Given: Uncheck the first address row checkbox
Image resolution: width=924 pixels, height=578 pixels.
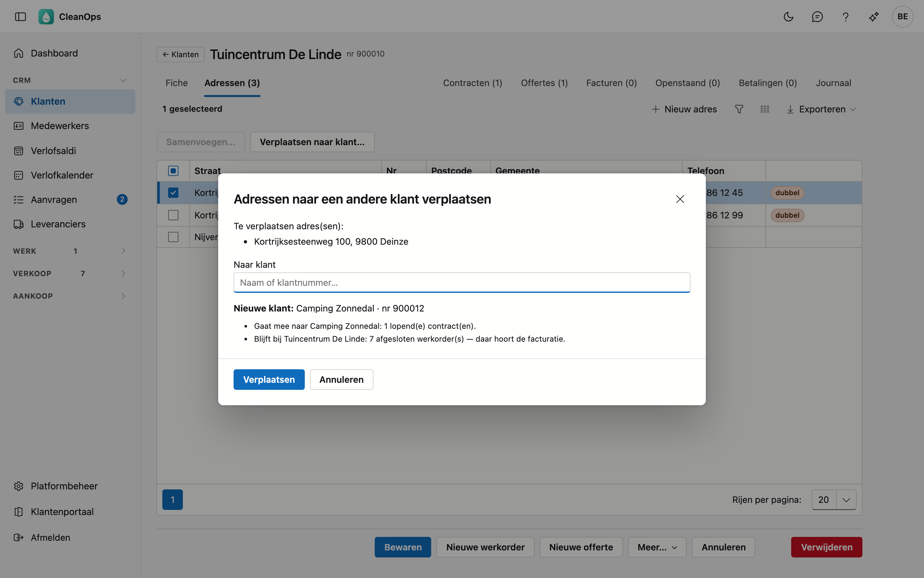Looking at the screenshot, I should 173,193.
